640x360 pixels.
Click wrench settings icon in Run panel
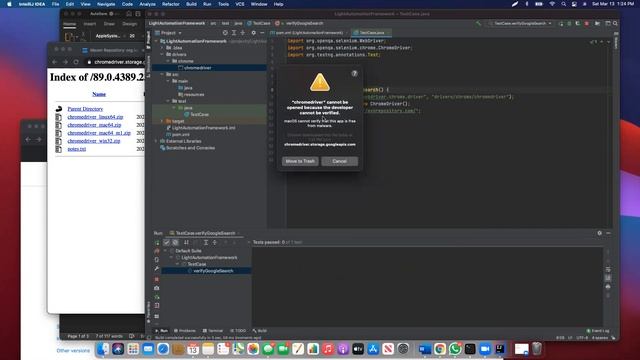click(x=157, y=269)
